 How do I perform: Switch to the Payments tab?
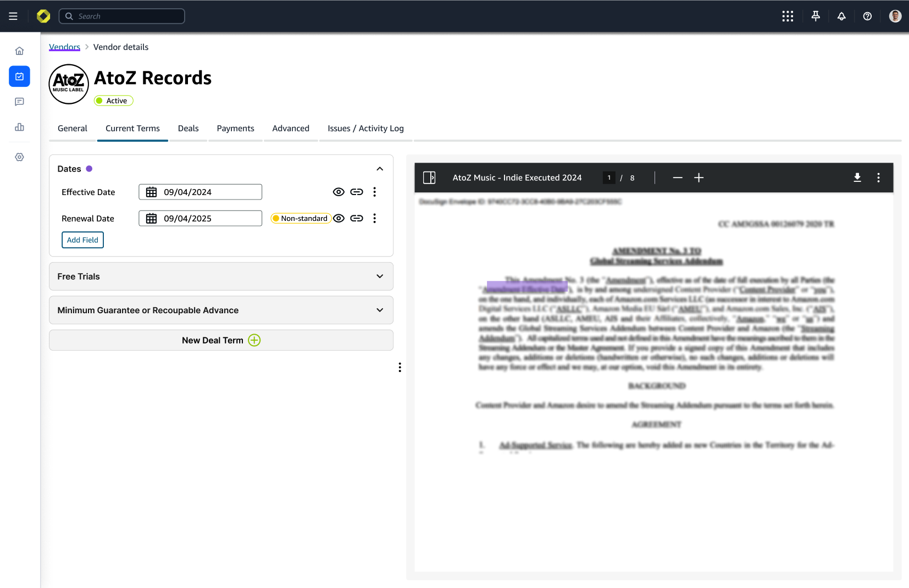(x=235, y=128)
